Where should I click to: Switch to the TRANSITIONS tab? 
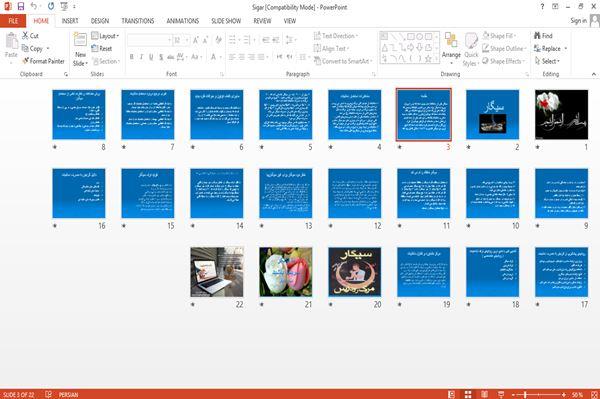click(x=138, y=21)
